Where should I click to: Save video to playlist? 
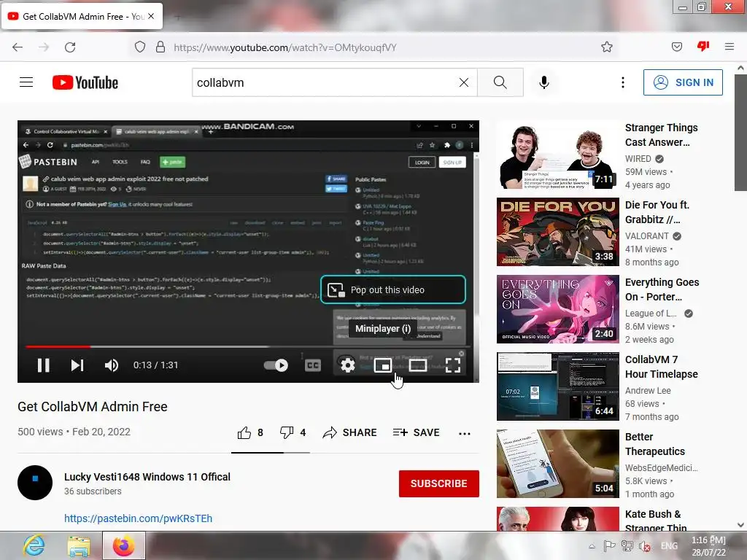tap(417, 432)
